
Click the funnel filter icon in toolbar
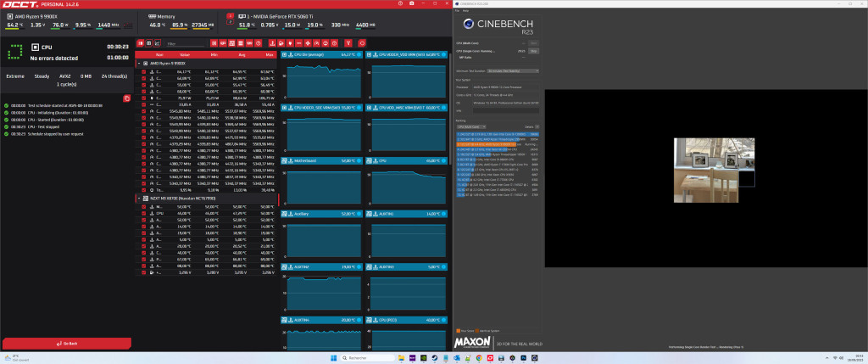(x=348, y=43)
